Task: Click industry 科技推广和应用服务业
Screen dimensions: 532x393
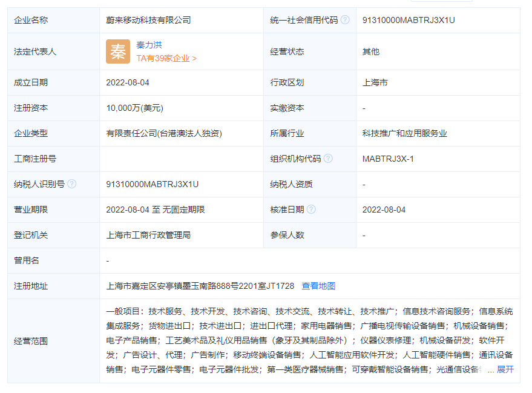Action: [405, 133]
